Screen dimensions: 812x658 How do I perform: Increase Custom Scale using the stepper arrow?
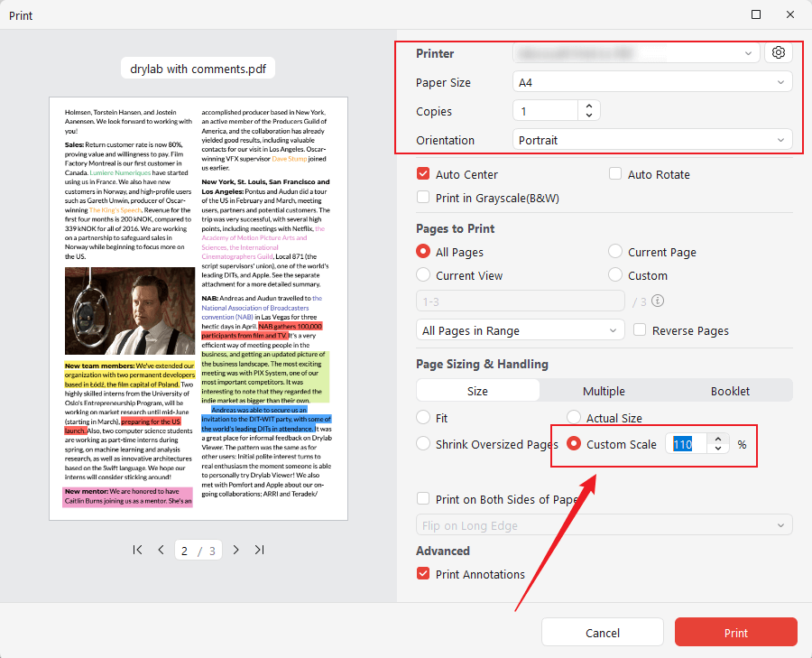pos(718,439)
